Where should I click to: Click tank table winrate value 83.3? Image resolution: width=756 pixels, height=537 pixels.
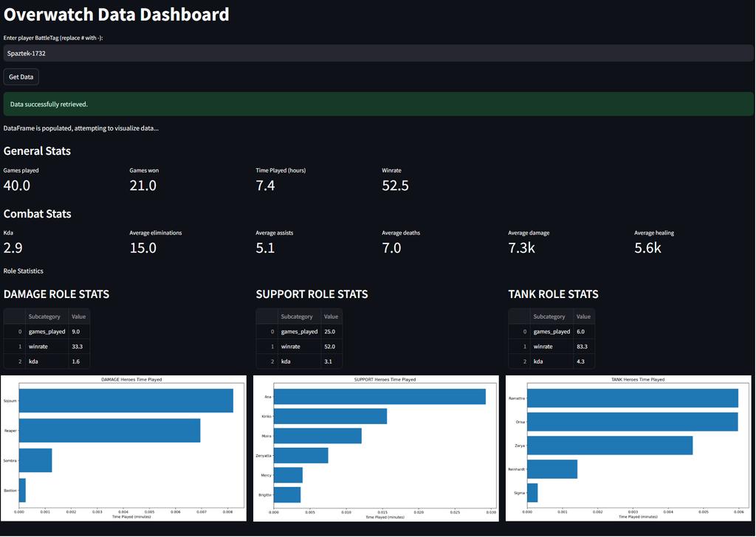[x=584, y=347]
